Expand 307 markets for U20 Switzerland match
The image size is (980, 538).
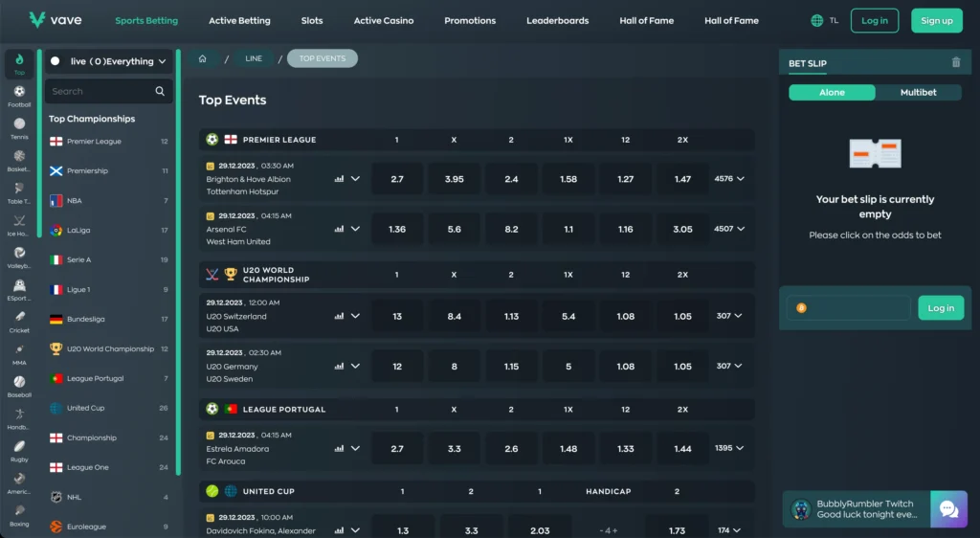coord(729,316)
